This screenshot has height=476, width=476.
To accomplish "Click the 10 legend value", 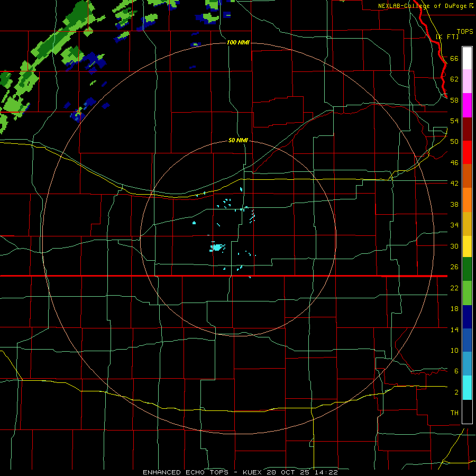I will [x=454, y=350].
